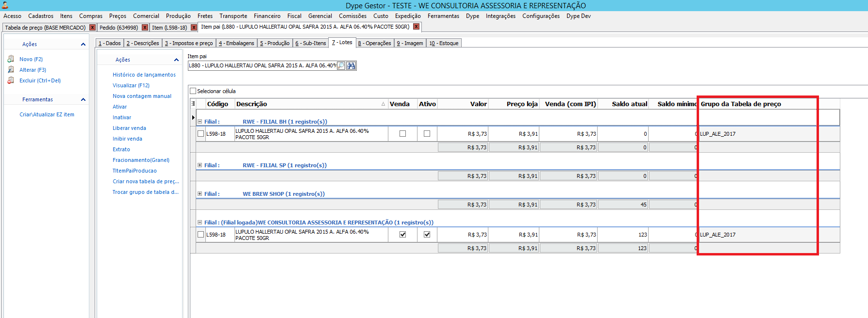Expand the RWE - FILIAL SP group
This screenshot has height=318, width=868.
[x=200, y=165]
